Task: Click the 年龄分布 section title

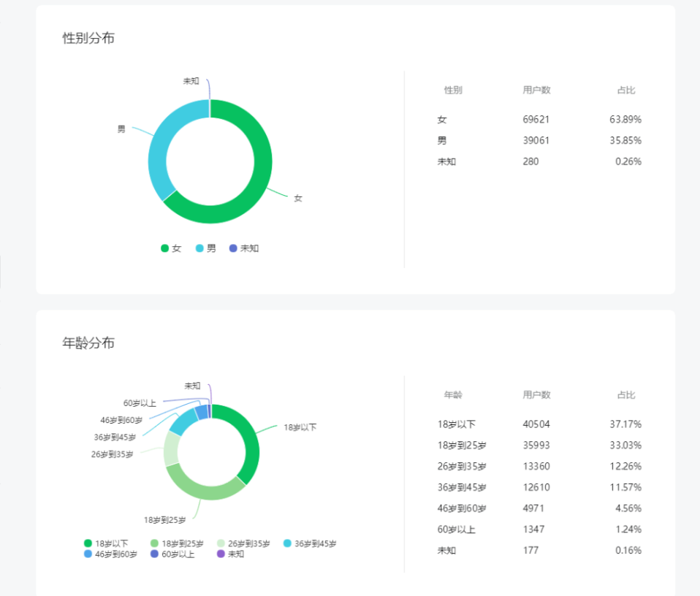Action: pyautogui.click(x=88, y=343)
